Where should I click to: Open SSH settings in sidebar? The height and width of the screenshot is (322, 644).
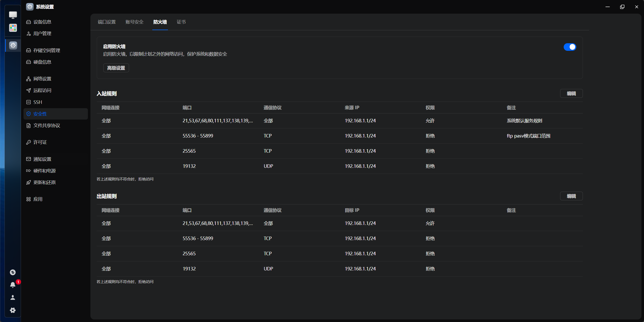pos(38,102)
